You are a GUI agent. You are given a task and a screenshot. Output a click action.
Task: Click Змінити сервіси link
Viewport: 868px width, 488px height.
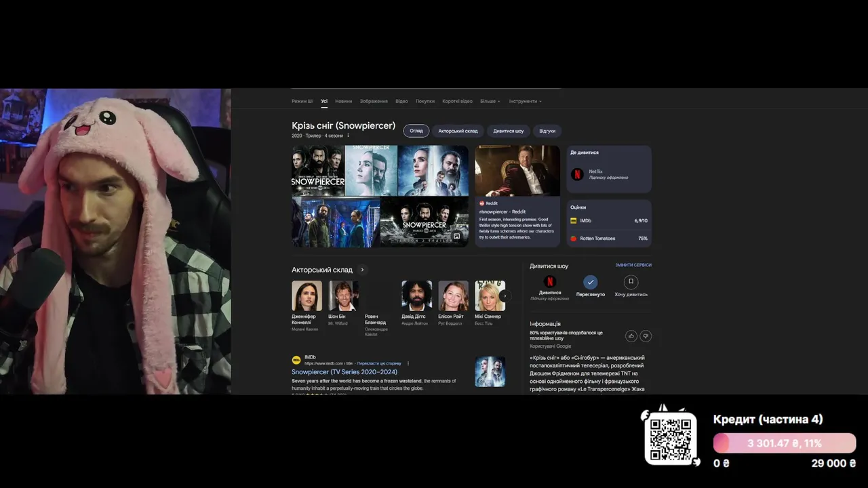point(633,265)
